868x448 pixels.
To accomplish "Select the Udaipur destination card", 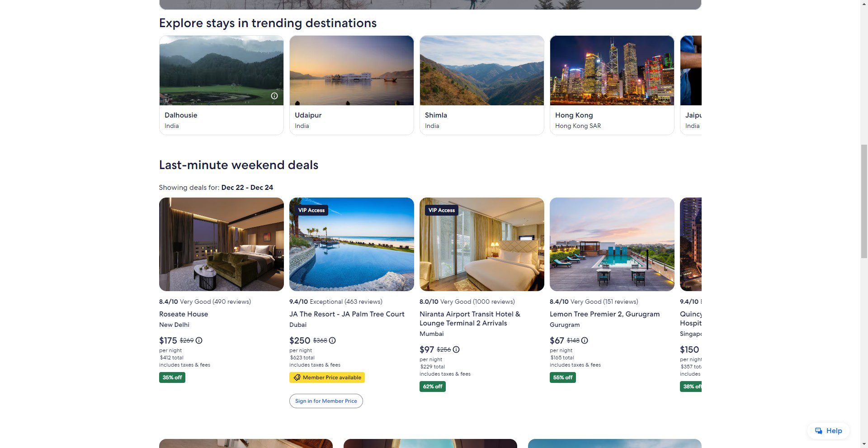I will tap(351, 85).
